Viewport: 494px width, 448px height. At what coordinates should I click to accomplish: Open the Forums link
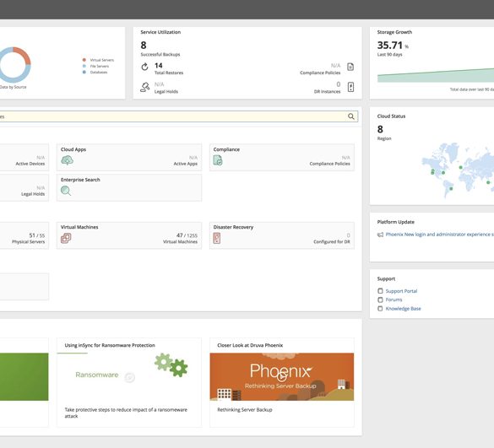pyautogui.click(x=394, y=300)
